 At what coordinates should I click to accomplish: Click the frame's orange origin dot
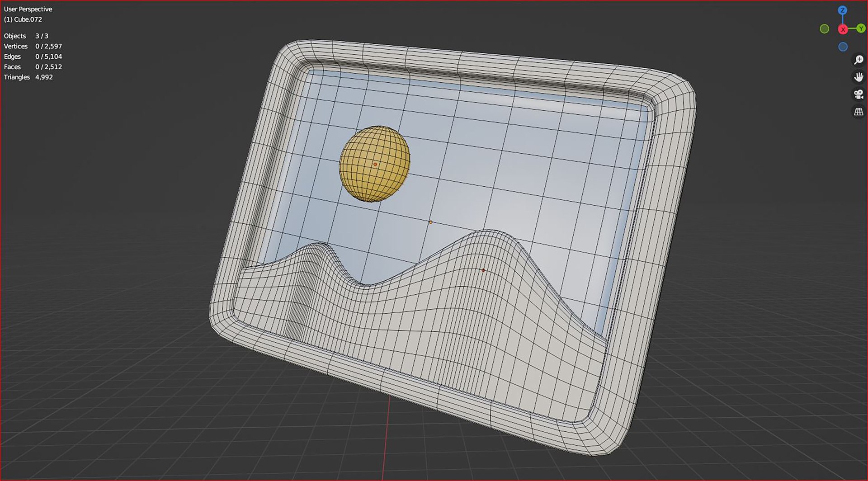click(x=430, y=222)
